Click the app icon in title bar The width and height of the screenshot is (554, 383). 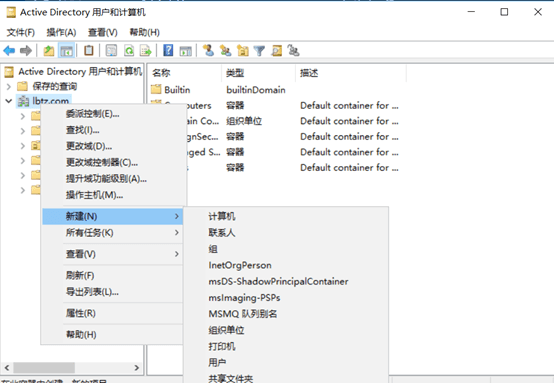tap(11, 12)
